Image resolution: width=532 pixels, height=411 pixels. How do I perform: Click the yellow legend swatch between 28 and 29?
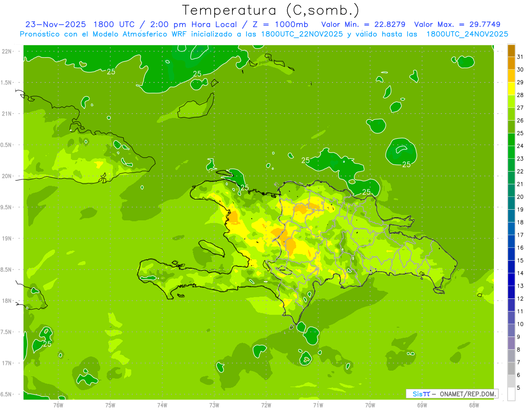pyautogui.click(x=511, y=89)
